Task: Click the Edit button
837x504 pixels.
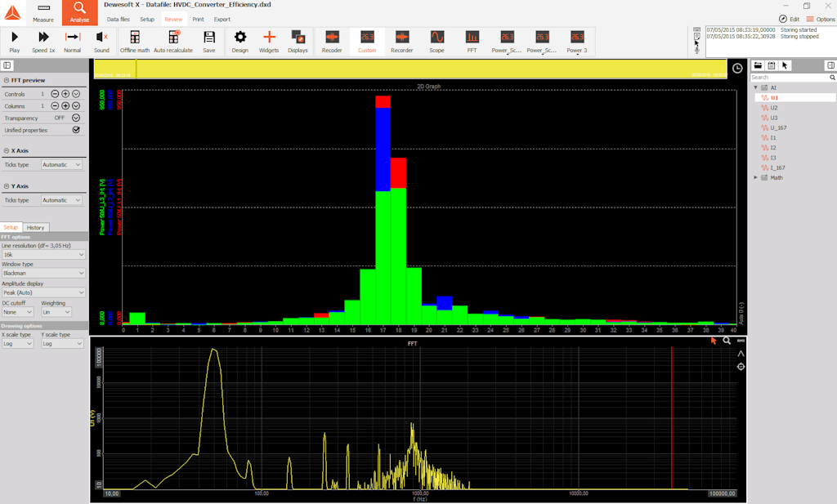Action: click(789, 20)
